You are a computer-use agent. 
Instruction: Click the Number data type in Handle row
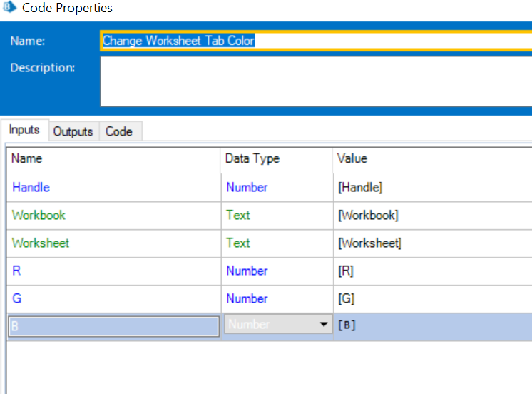[x=247, y=187]
